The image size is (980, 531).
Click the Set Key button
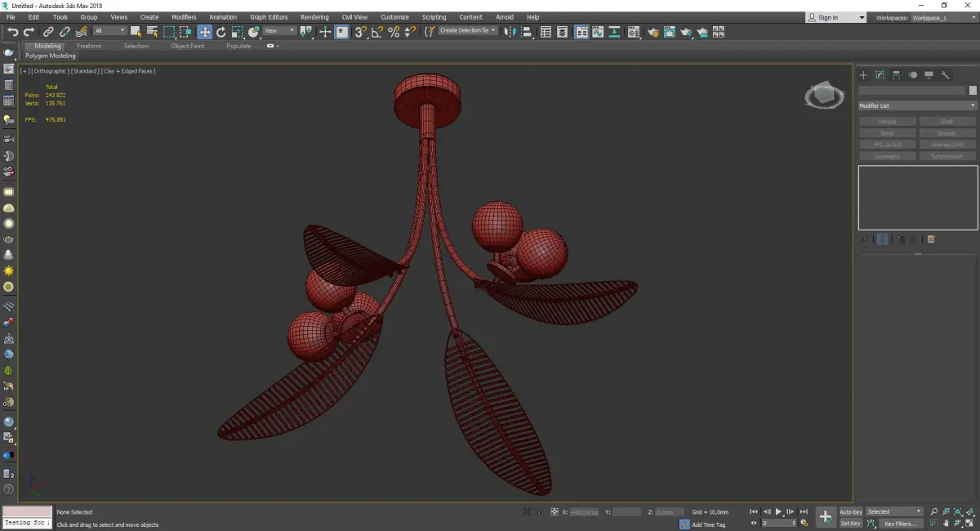point(851,523)
